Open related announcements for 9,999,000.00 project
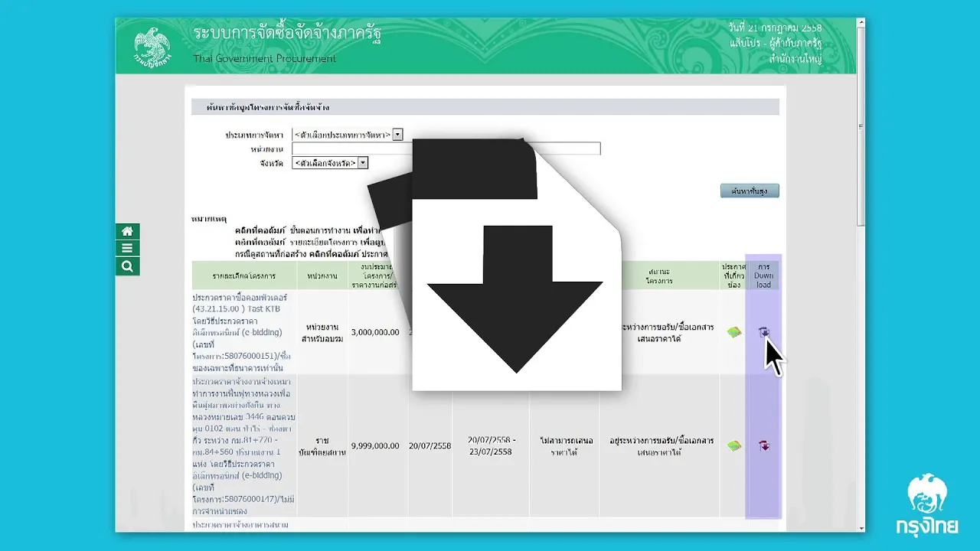980x551 pixels. (734, 445)
